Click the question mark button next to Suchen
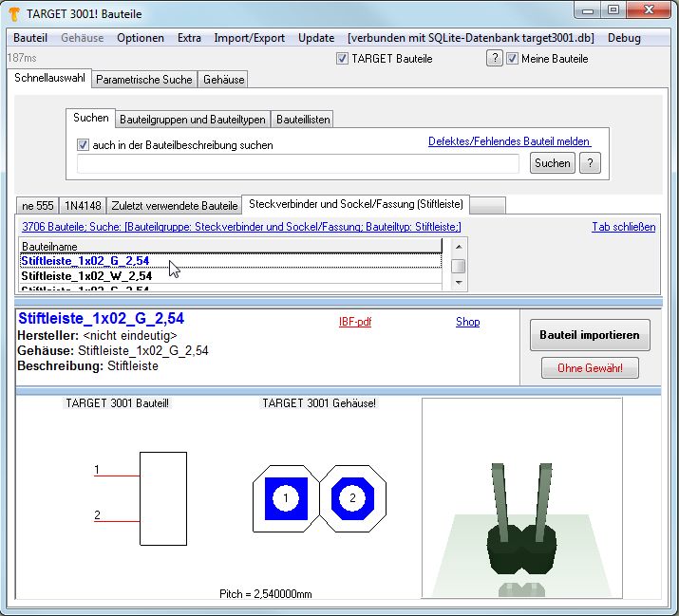 coord(590,163)
